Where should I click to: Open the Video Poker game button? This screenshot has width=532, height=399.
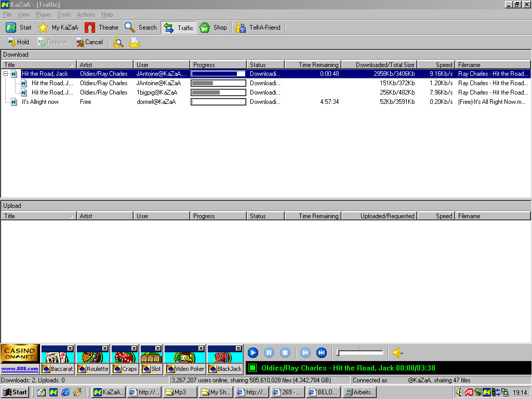[185, 369]
